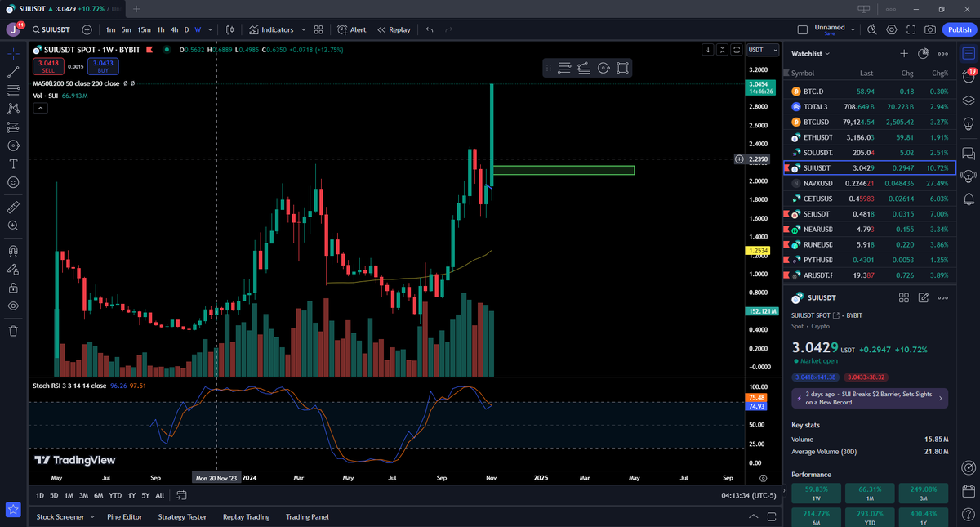Select the 1m timeframe
The width and height of the screenshot is (980, 527).
110,29
